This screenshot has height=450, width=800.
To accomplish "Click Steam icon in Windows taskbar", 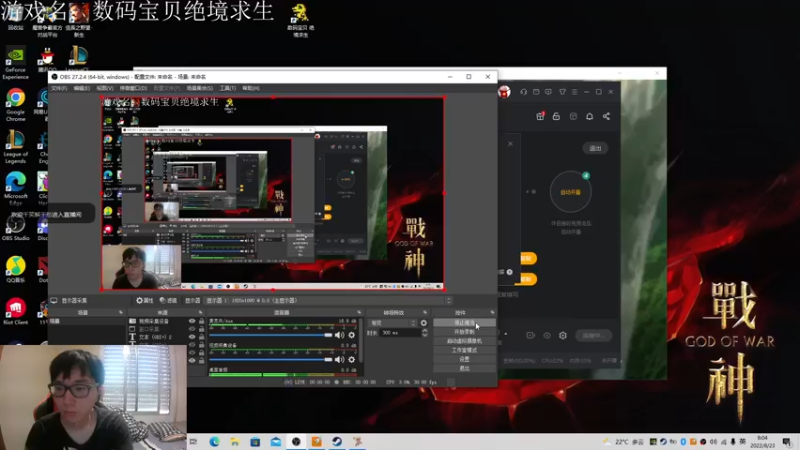I will 337,441.
